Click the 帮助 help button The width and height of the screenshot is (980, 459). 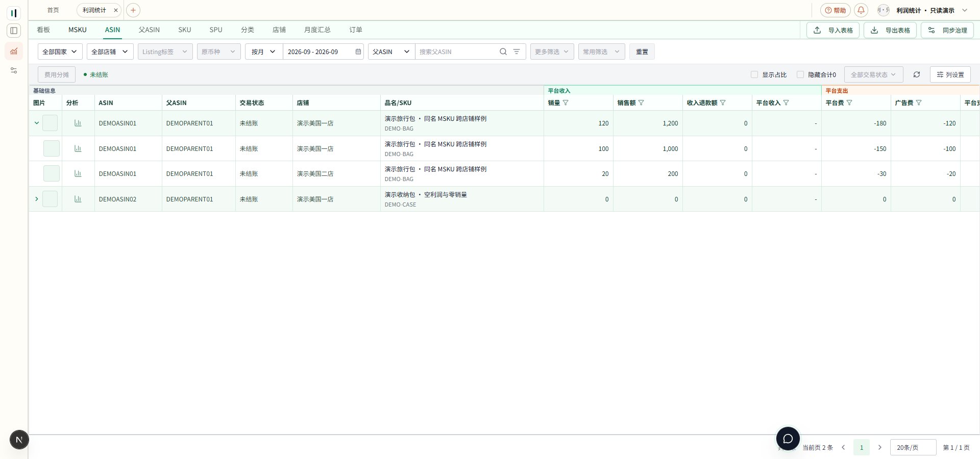pos(836,10)
